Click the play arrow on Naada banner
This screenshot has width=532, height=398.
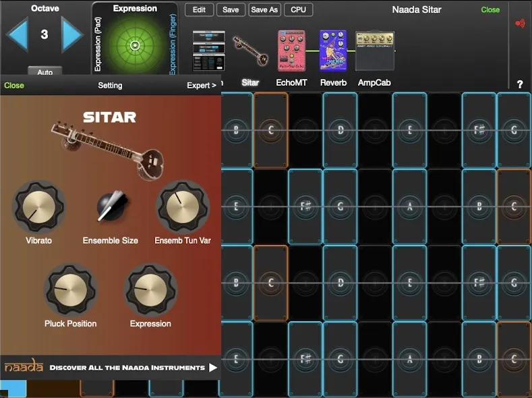pos(212,368)
